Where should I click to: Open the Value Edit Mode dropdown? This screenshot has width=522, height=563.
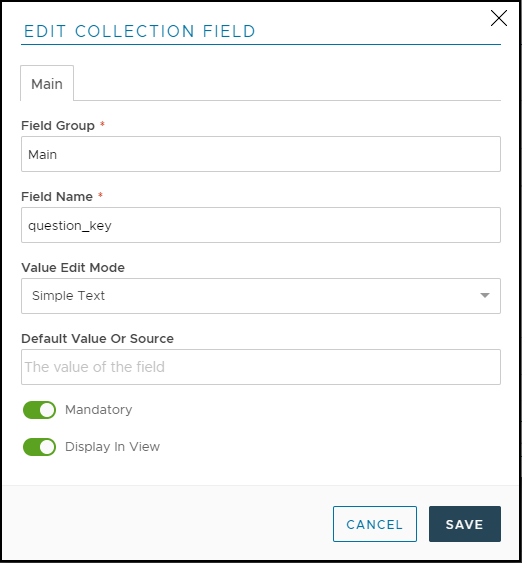(261, 296)
